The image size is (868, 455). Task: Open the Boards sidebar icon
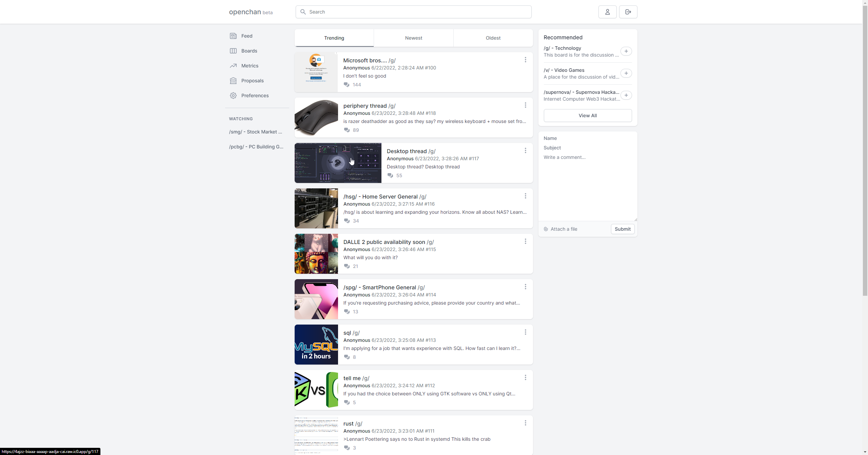(x=233, y=51)
